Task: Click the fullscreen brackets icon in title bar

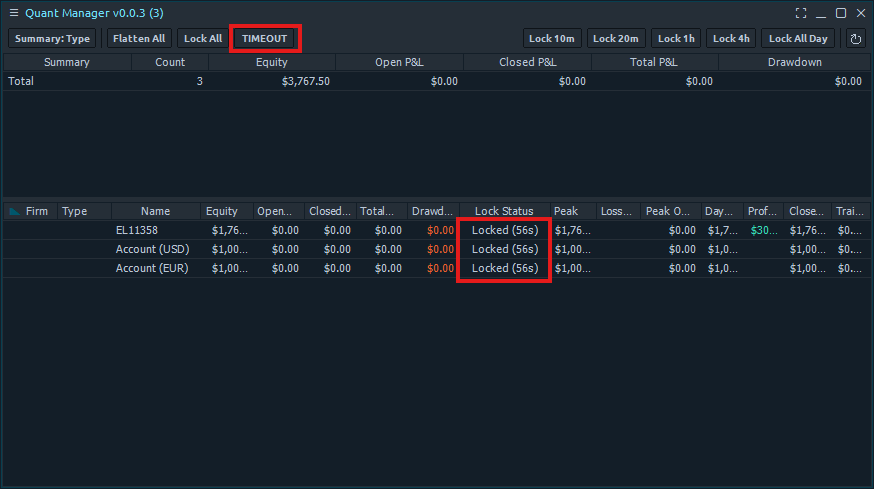Action: pyautogui.click(x=801, y=13)
